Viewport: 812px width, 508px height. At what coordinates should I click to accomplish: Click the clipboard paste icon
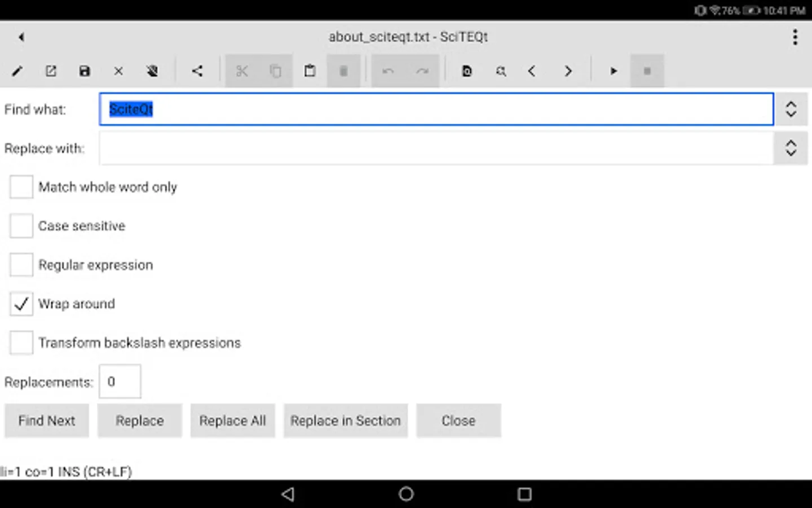(310, 71)
